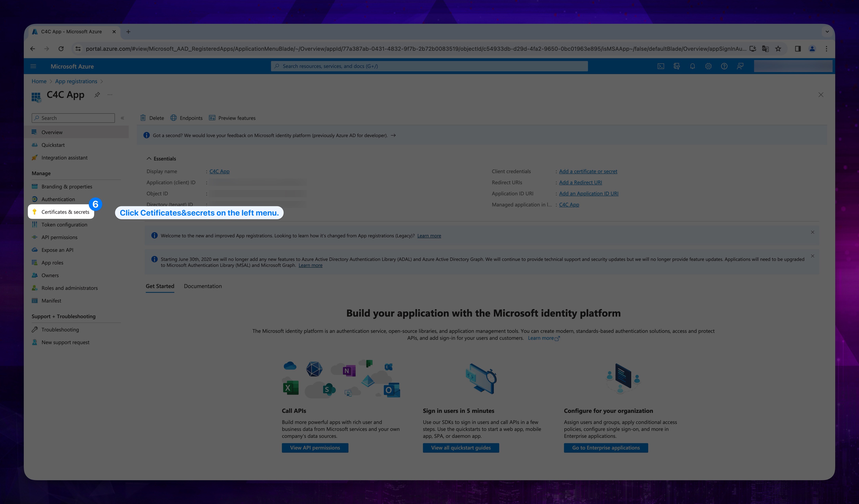Image resolution: width=859 pixels, height=504 pixels.
Task: Open Feedback icon in Azure header
Action: pyautogui.click(x=740, y=66)
